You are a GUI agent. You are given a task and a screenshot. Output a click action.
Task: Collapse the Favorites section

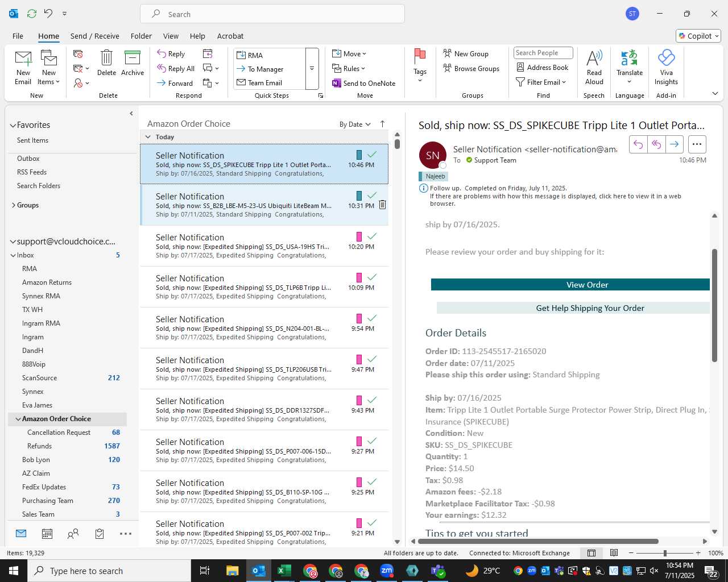click(13, 125)
